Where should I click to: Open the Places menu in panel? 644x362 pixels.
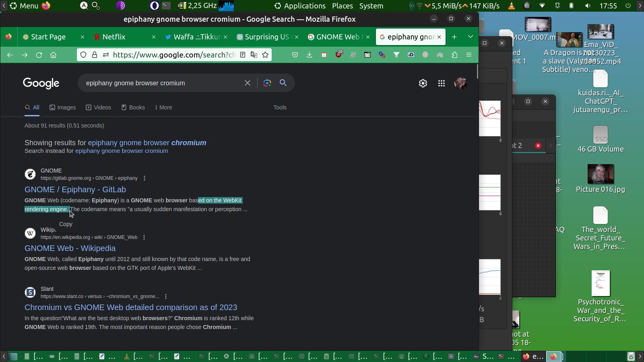[x=343, y=6]
